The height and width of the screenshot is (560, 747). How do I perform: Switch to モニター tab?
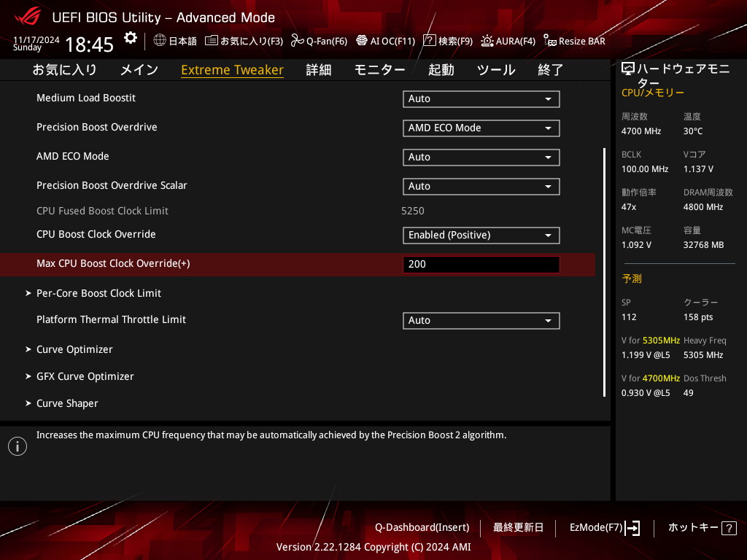click(379, 70)
